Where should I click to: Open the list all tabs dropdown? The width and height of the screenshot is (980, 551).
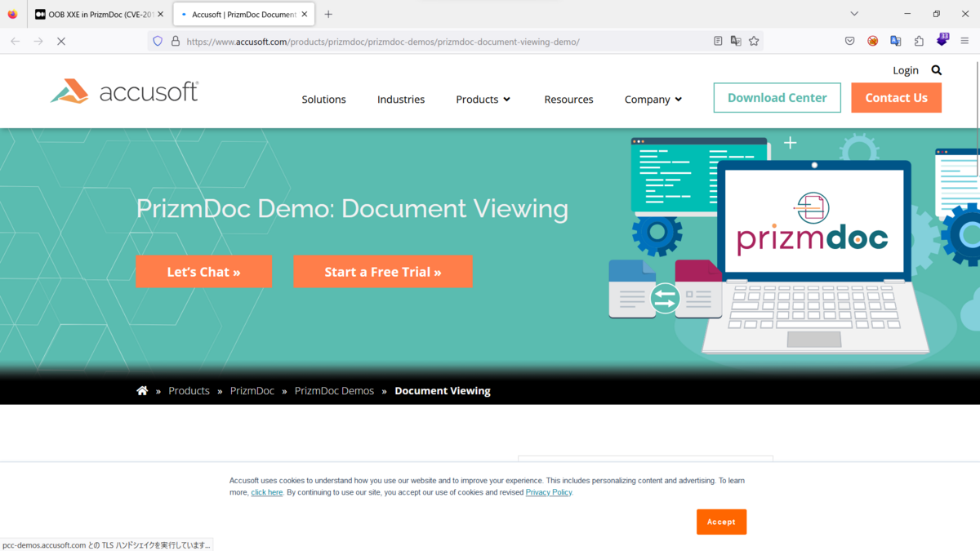click(x=854, y=14)
